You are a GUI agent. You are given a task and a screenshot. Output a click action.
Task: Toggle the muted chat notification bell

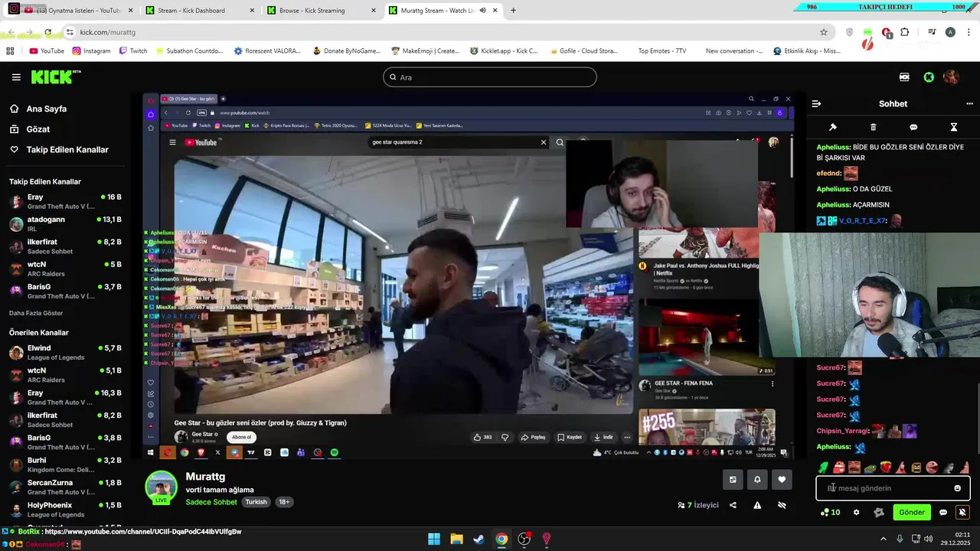(962, 513)
